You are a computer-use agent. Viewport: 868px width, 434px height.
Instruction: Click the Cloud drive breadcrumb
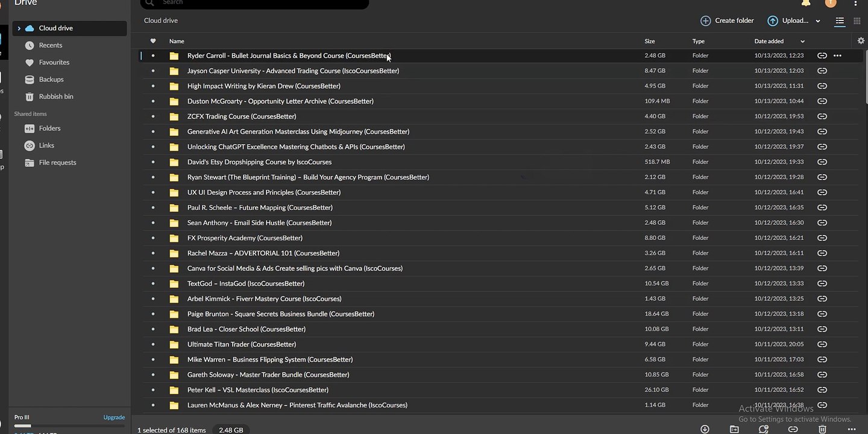click(161, 20)
